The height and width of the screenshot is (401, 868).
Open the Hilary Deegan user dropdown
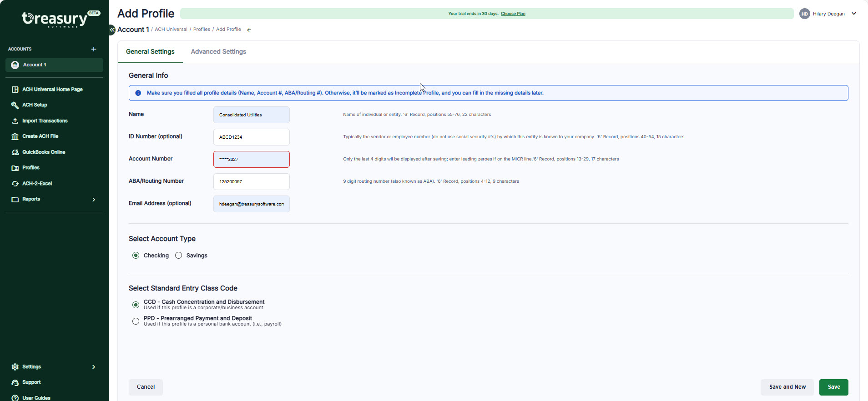(853, 14)
